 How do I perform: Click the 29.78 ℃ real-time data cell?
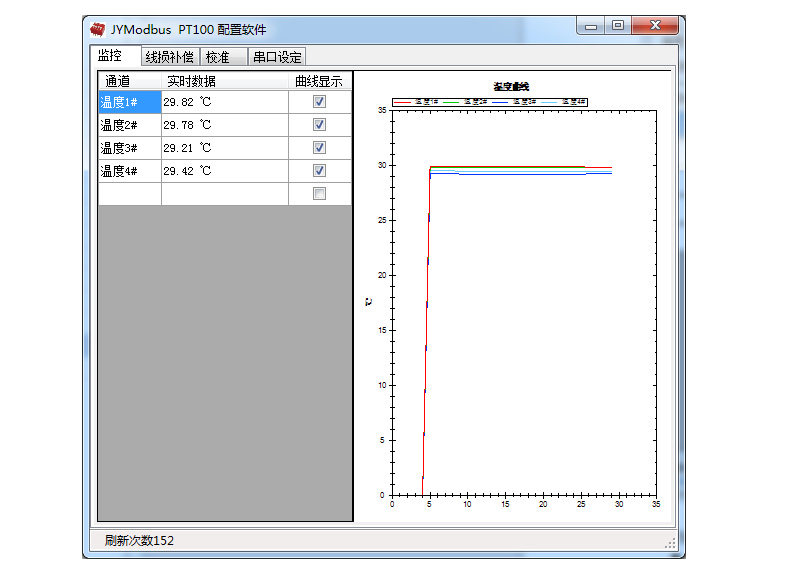[224, 125]
